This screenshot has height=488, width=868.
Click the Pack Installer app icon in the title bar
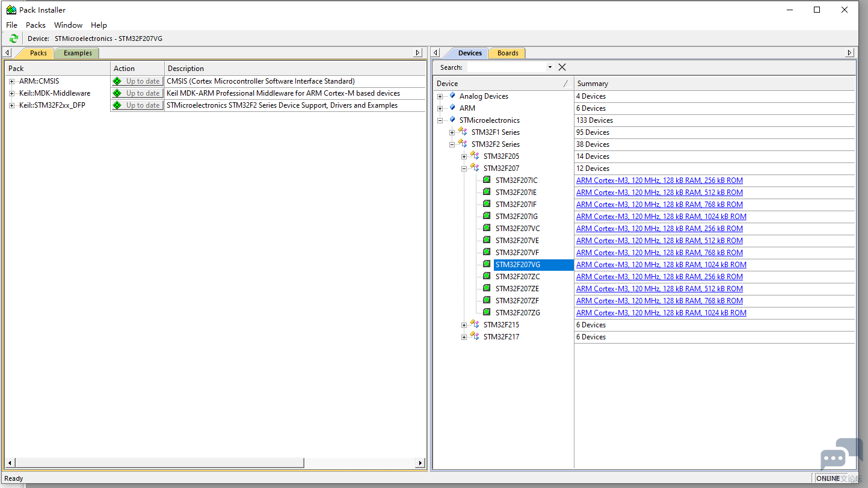click(11, 10)
